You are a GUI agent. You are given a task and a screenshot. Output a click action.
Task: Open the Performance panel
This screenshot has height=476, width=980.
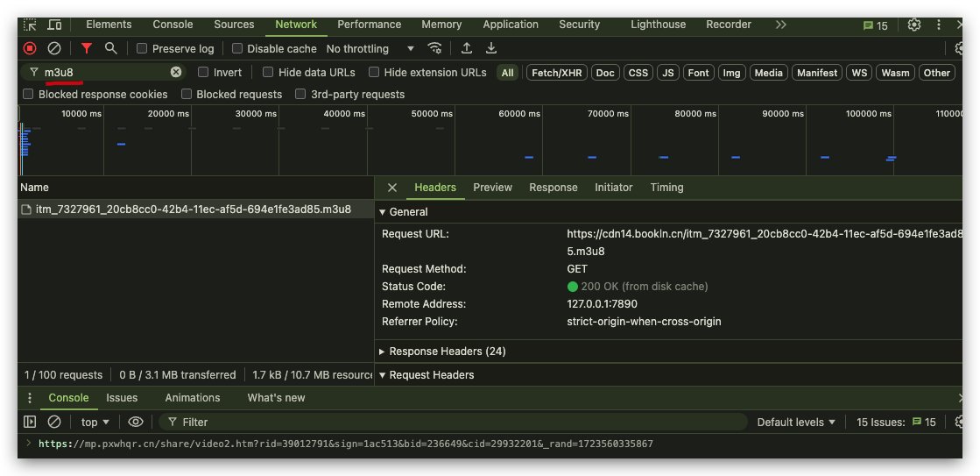pos(370,25)
